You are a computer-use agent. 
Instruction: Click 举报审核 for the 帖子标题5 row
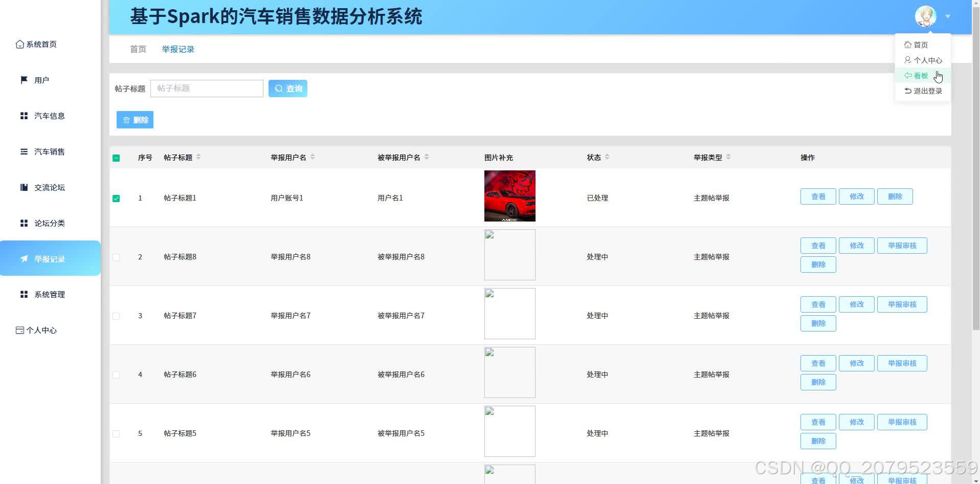click(x=902, y=422)
